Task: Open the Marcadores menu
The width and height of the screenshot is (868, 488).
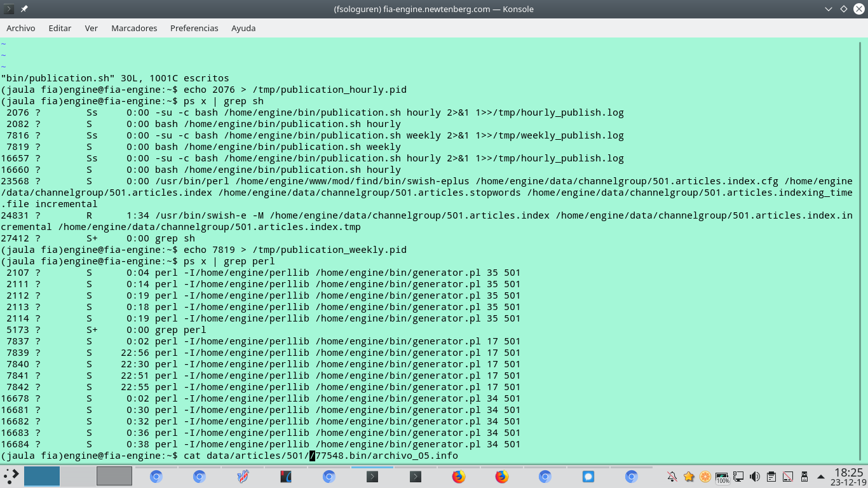Action: pos(134,28)
